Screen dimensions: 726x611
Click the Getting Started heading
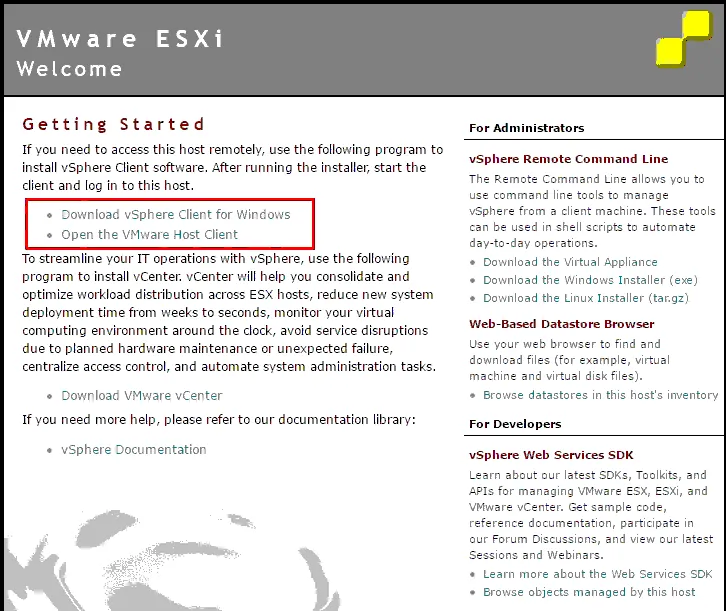pyautogui.click(x=113, y=124)
